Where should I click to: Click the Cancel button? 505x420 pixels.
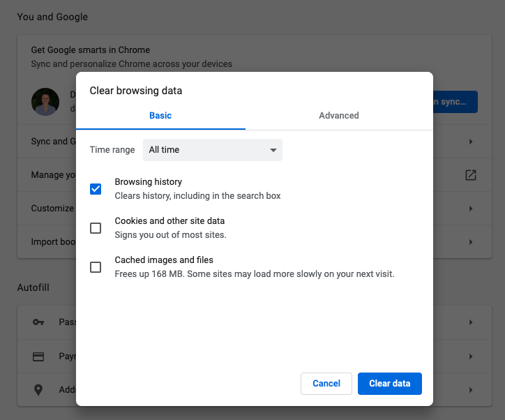click(x=326, y=383)
